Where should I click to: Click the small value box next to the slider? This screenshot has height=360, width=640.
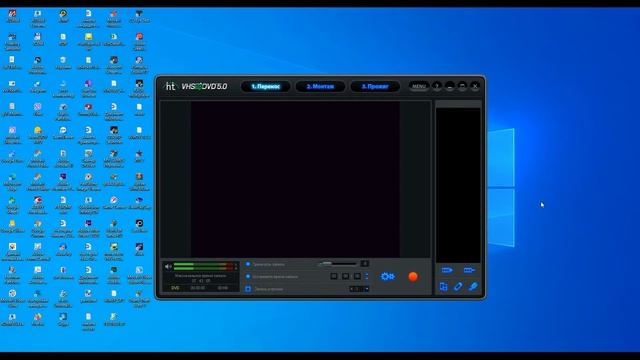[364, 264]
